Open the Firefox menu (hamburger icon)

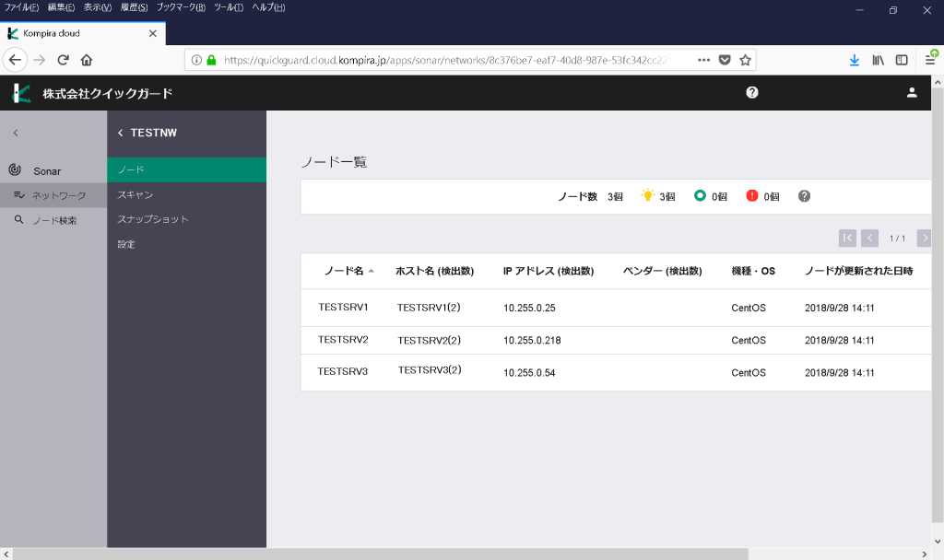point(929,59)
